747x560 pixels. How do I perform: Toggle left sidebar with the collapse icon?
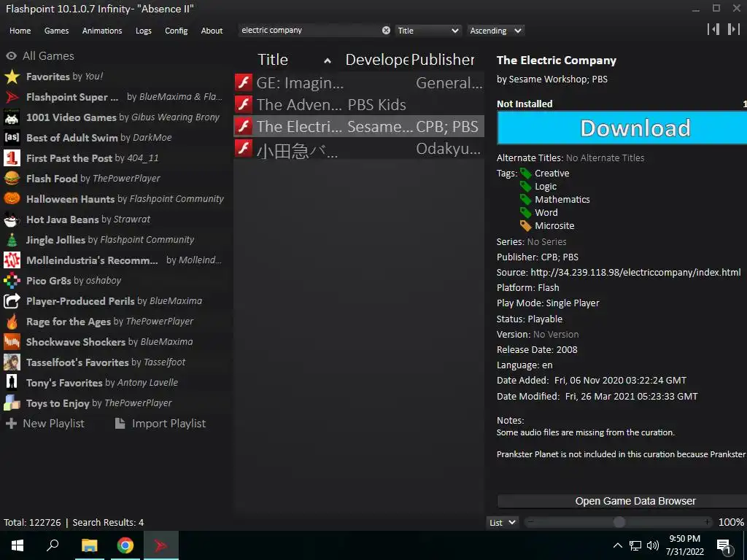coord(713,29)
